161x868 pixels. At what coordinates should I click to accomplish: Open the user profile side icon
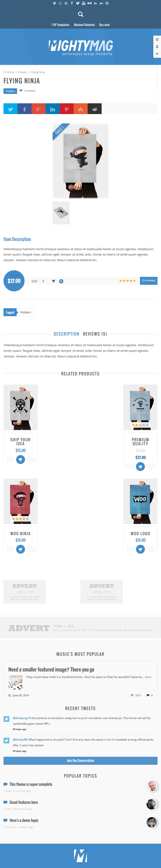tap(157, 47)
